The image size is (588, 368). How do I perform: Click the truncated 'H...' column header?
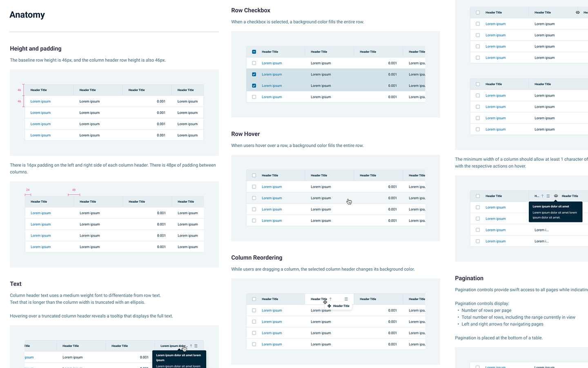pos(537,196)
